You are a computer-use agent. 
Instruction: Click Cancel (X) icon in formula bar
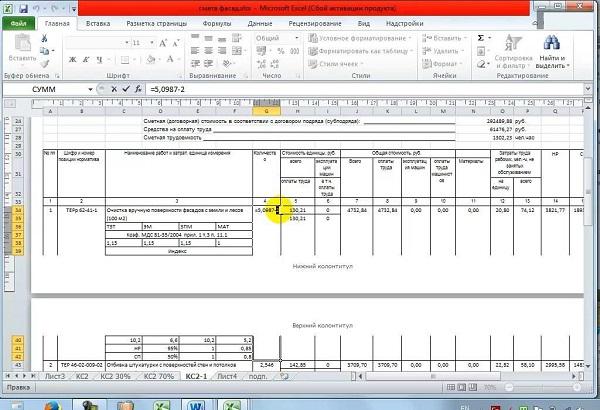[x=114, y=89]
